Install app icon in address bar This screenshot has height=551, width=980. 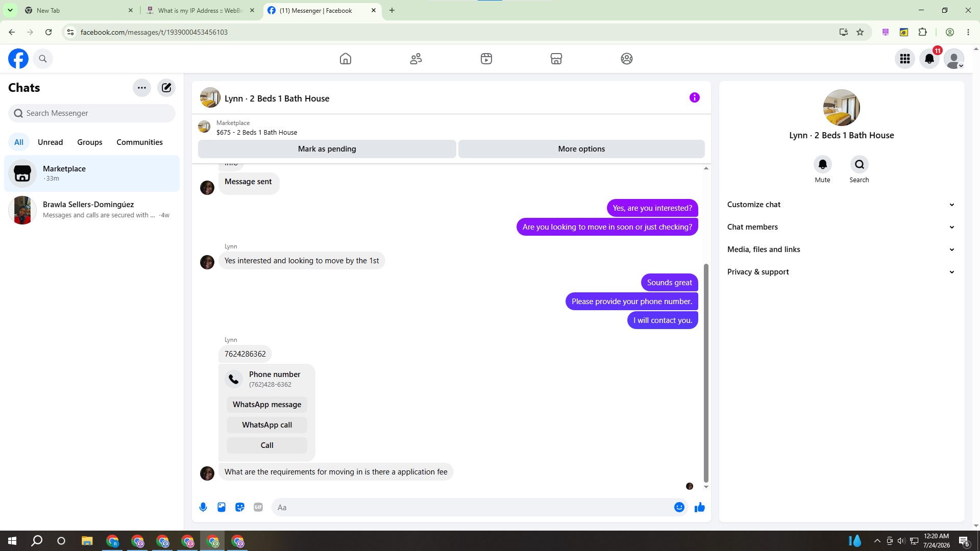(x=844, y=32)
